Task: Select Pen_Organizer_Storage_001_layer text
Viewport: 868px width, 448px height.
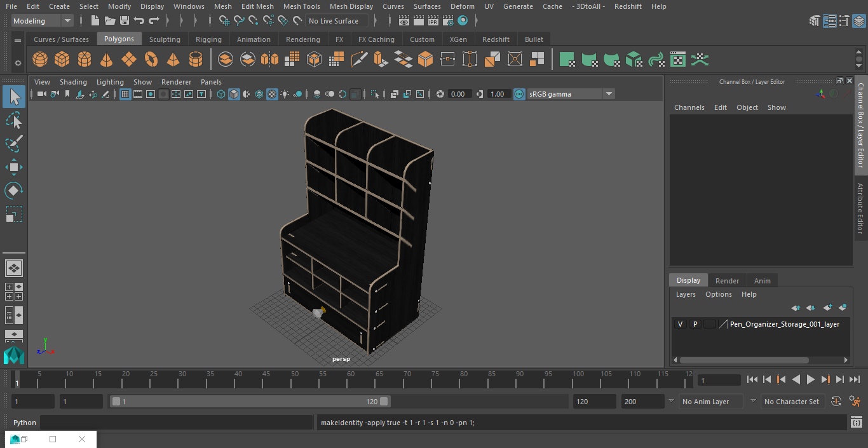Action: pyautogui.click(x=785, y=324)
